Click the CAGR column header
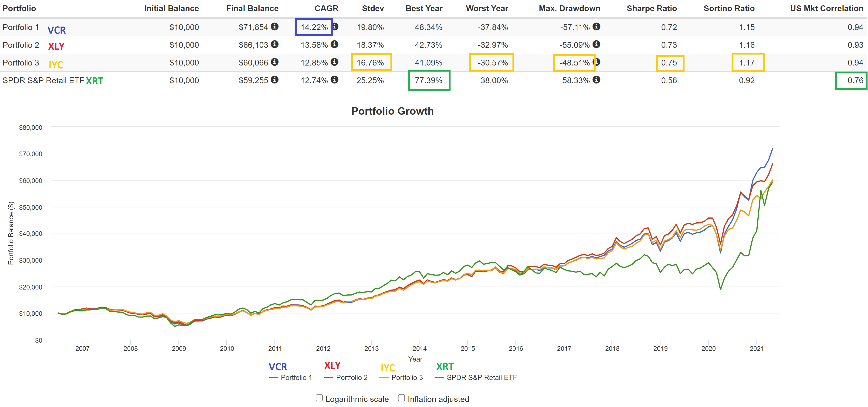The height and width of the screenshot is (407, 868). pyautogui.click(x=326, y=8)
